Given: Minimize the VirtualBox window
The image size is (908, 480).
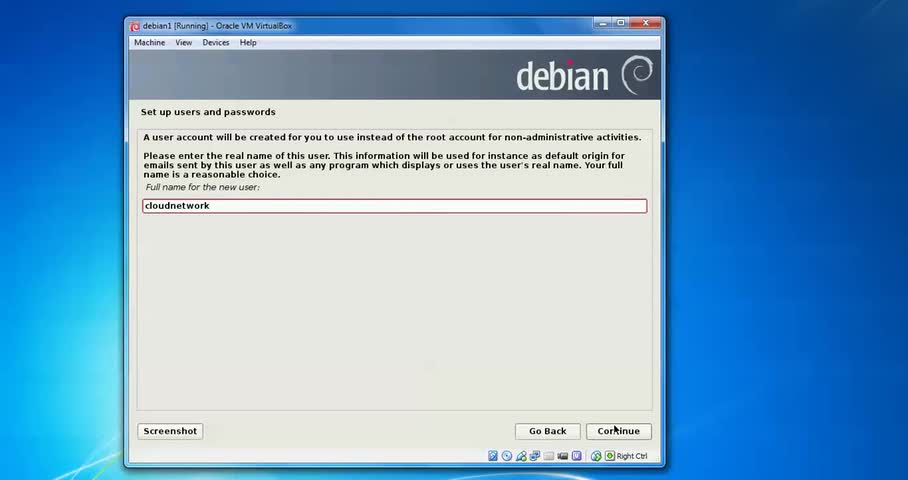Looking at the screenshot, I should coord(603,23).
